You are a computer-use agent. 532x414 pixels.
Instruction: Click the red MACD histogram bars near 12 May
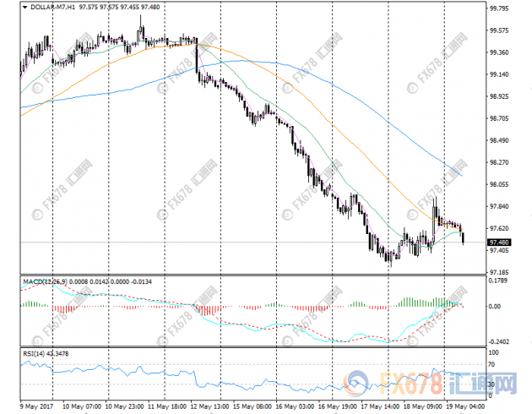[x=205, y=309]
